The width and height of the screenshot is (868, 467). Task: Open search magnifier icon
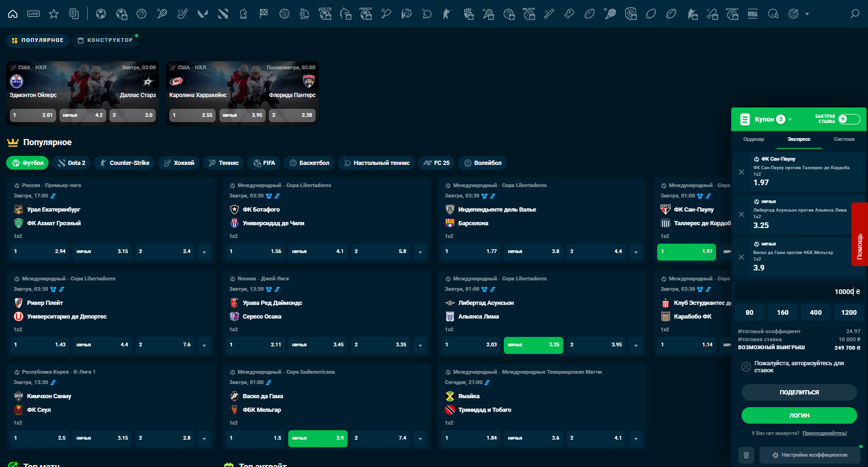855,14
